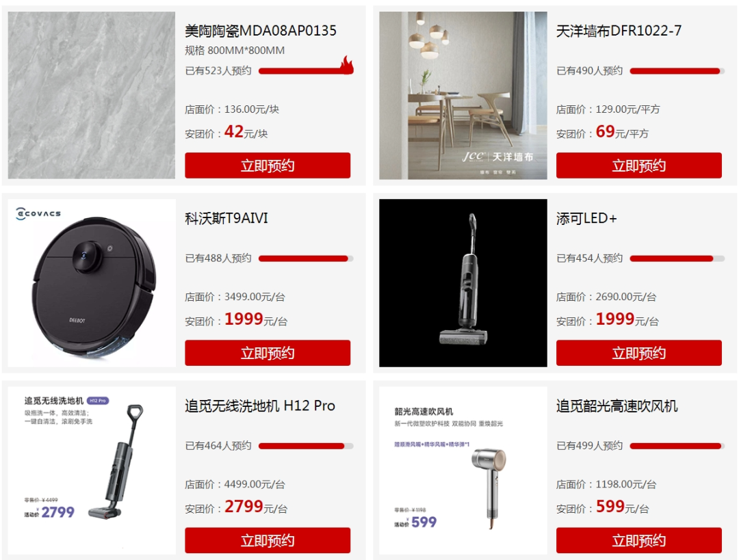View the 添可 vacuum on black background

pyautogui.click(x=463, y=282)
